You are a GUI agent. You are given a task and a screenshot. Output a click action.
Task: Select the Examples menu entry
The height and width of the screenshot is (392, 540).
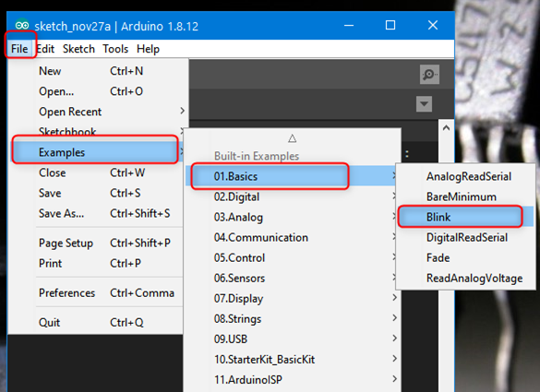click(96, 152)
